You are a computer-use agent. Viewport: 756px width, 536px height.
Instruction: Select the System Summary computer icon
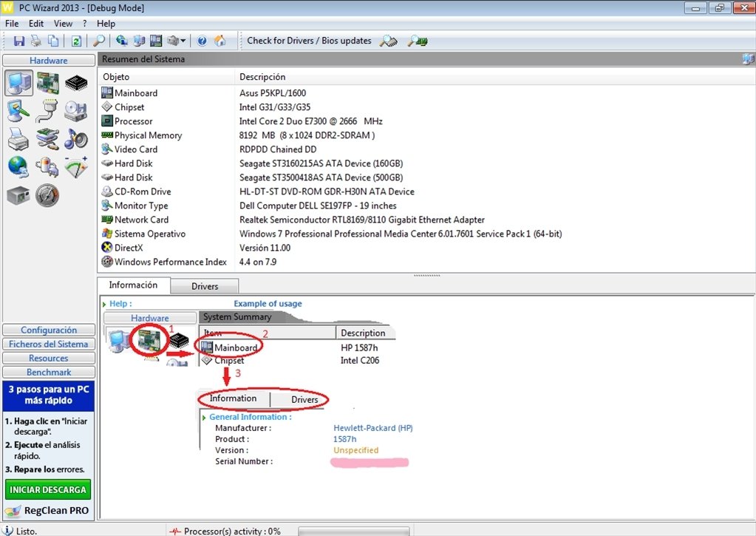tap(19, 83)
